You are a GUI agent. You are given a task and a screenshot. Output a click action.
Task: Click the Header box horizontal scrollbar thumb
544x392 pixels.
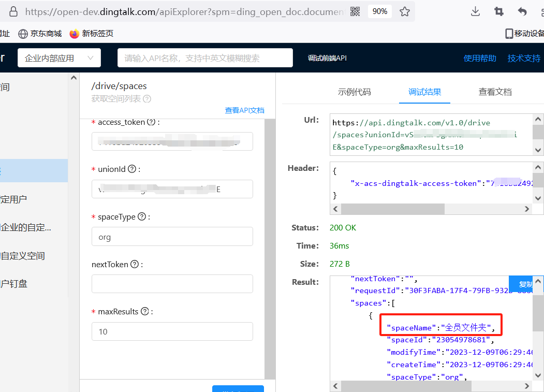pyautogui.click(x=393, y=209)
